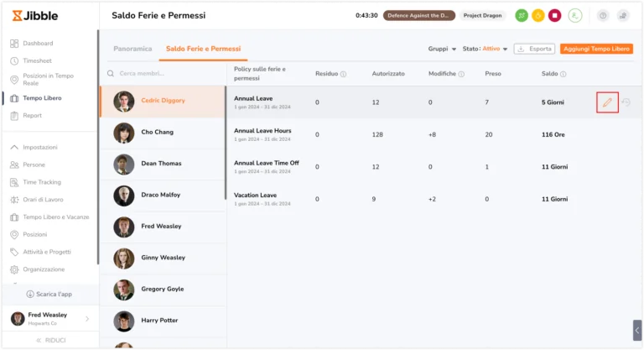Open Tempo Libero e Vacanze settings

(x=56, y=217)
